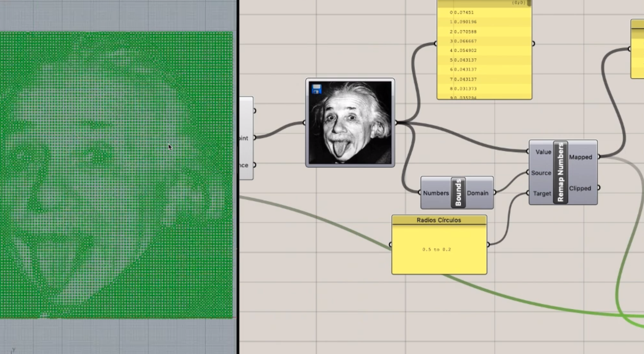
Task: Click the 0.054902 row in data panel
Action: pyautogui.click(x=484, y=51)
